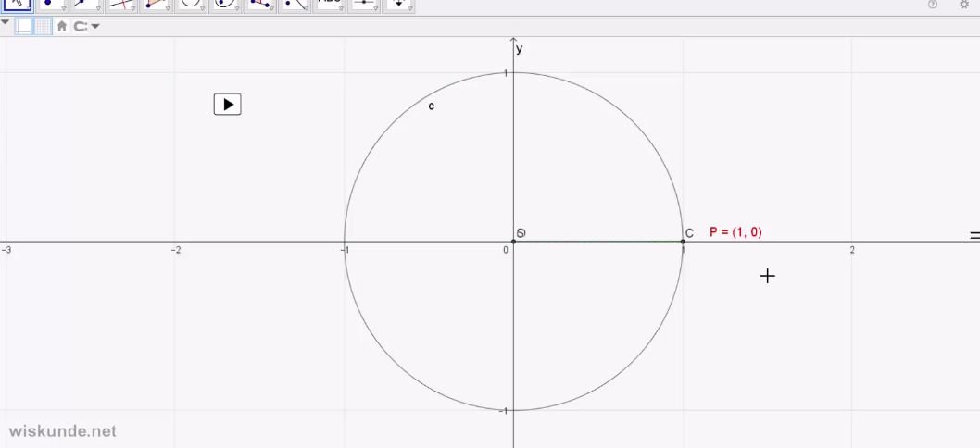
Task: Select the green segment from O to C
Action: pos(598,242)
